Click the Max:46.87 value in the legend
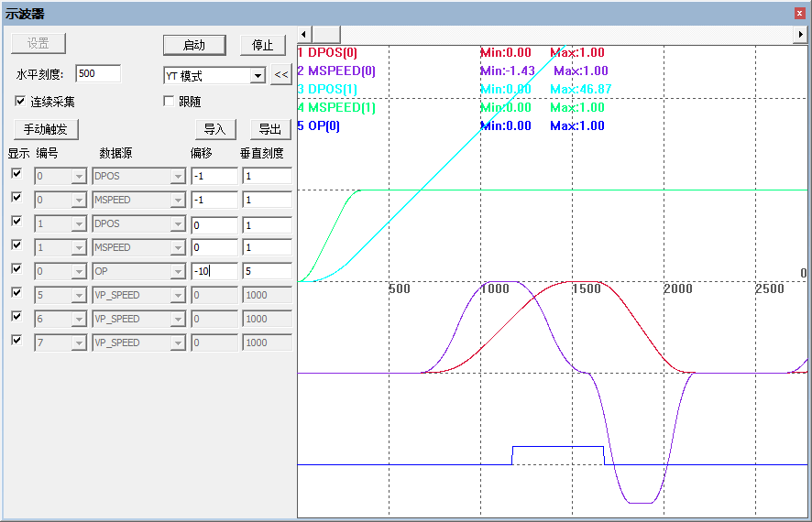The width and height of the screenshot is (812, 522). 580,89
